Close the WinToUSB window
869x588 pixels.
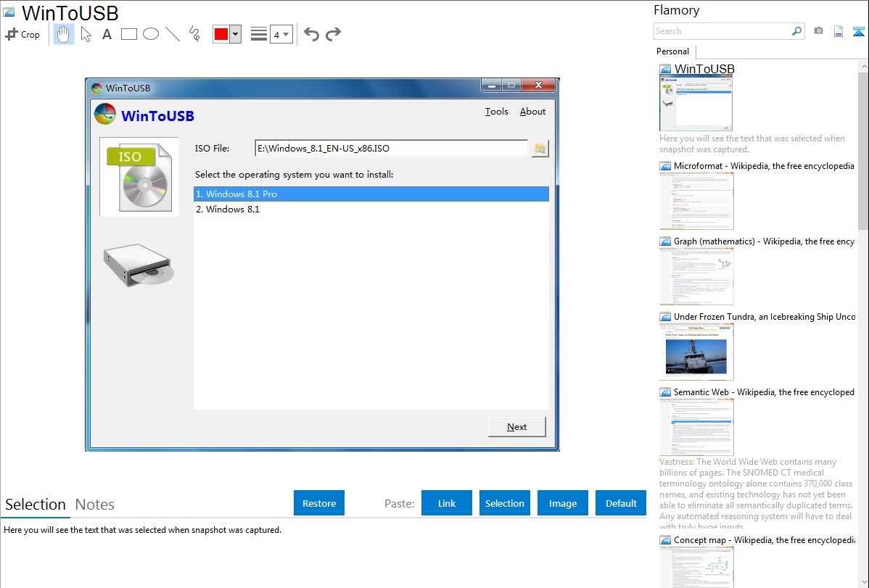538,86
